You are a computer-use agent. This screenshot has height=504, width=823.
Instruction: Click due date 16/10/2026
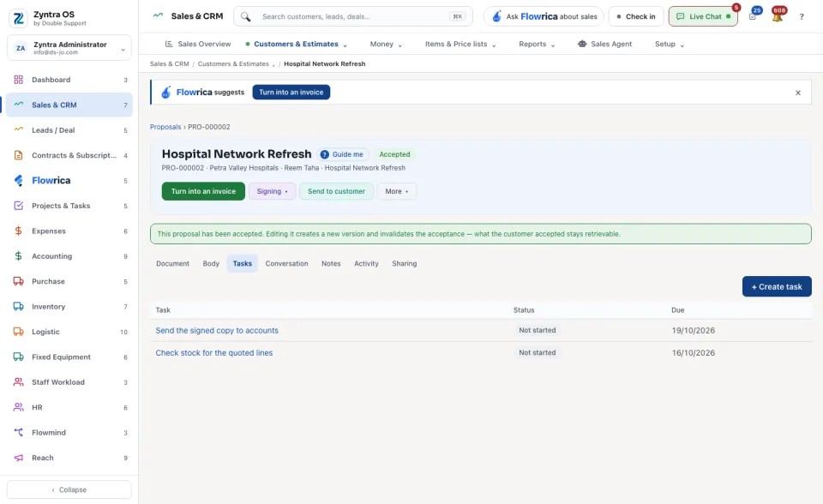(x=694, y=353)
